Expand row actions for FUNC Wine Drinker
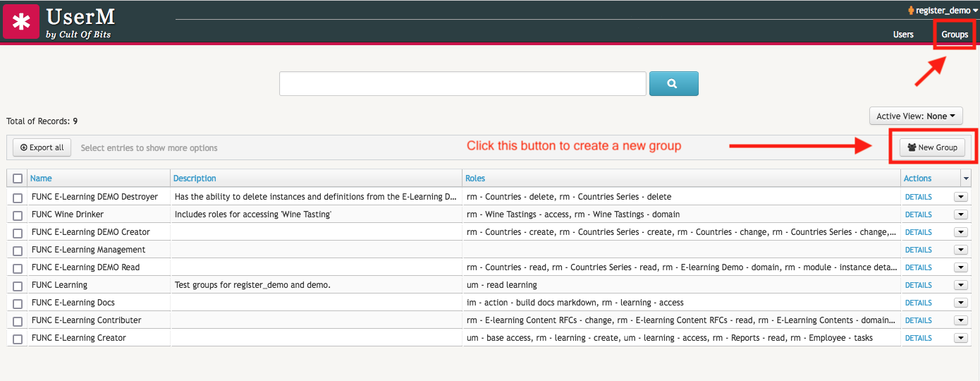The height and width of the screenshot is (381, 980). [x=960, y=214]
